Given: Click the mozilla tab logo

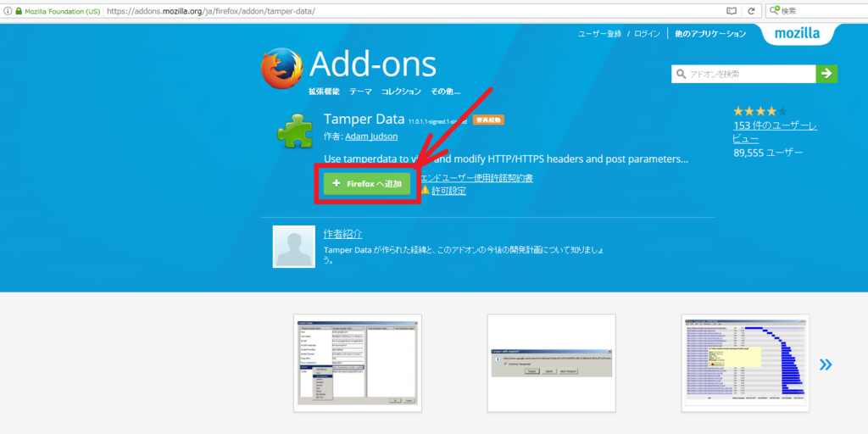Looking at the screenshot, I should [797, 33].
